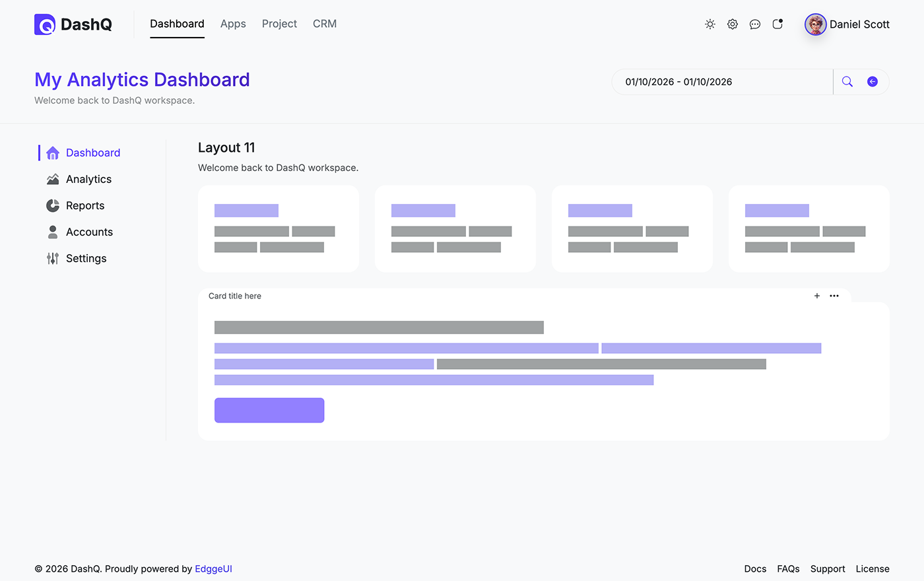The height and width of the screenshot is (581, 924).
Task: Switch to the Apps tab
Action: pyautogui.click(x=233, y=24)
